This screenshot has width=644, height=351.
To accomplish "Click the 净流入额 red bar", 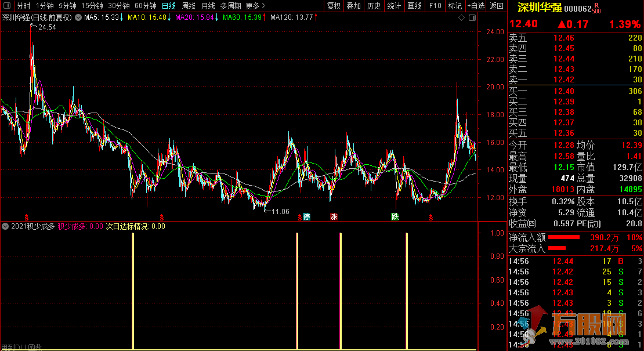I will [564, 237].
